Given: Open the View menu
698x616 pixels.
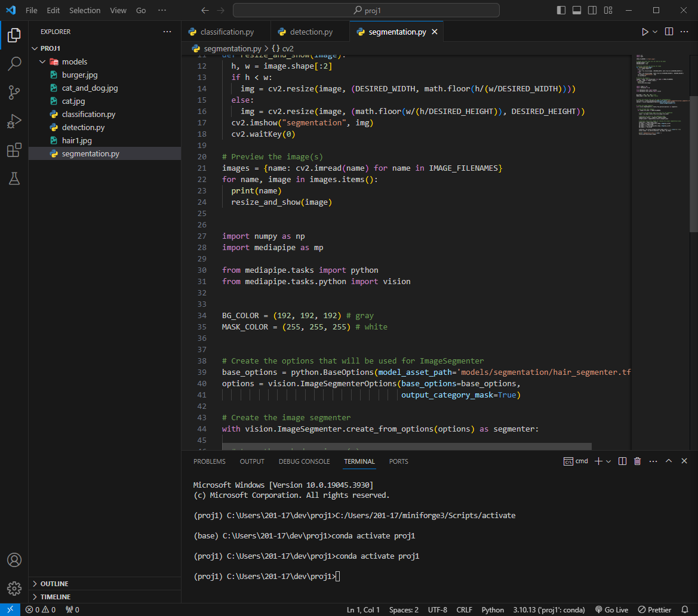Looking at the screenshot, I should pos(118,10).
